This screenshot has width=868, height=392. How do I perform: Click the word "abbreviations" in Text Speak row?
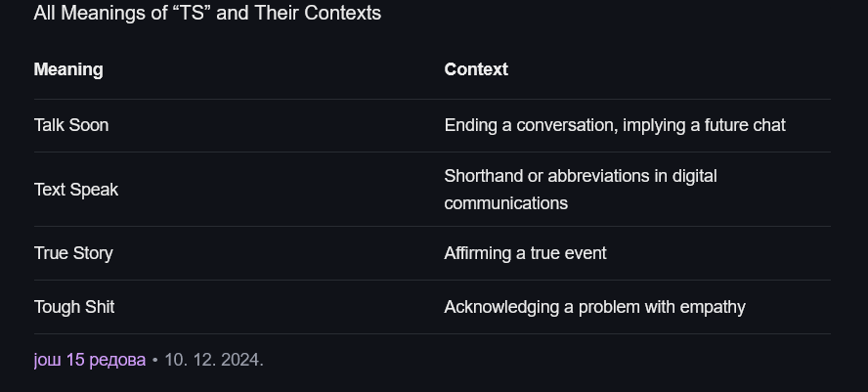(x=598, y=176)
